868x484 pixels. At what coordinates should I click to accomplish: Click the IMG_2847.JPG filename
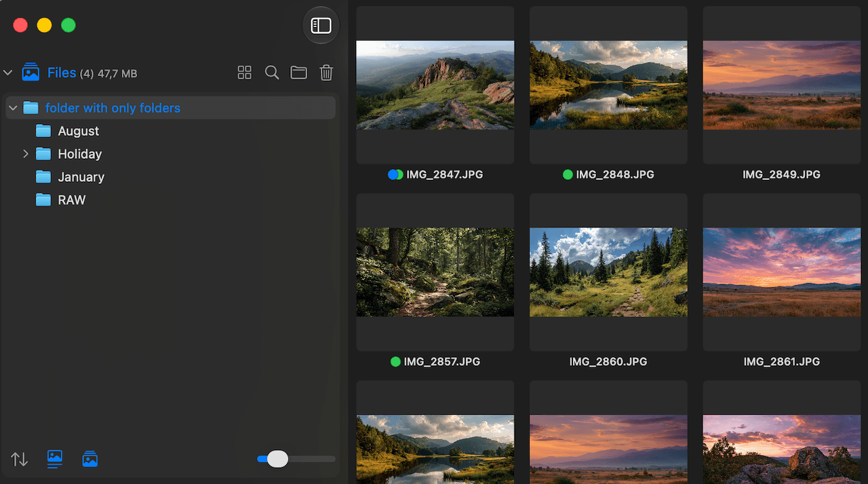[445, 174]
